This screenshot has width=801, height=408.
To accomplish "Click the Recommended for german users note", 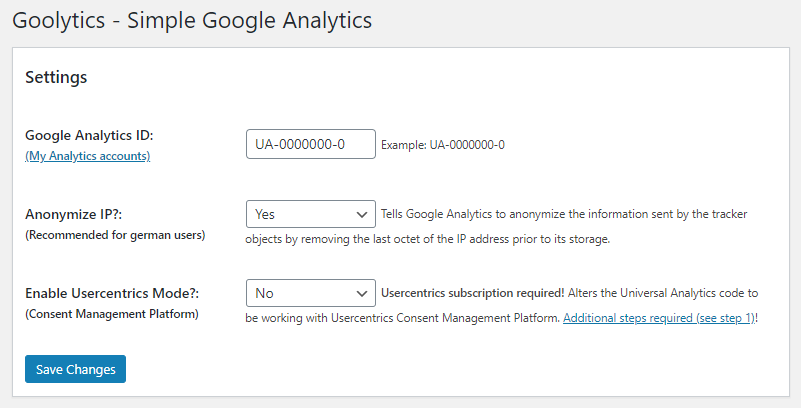I will pos(115,235).
